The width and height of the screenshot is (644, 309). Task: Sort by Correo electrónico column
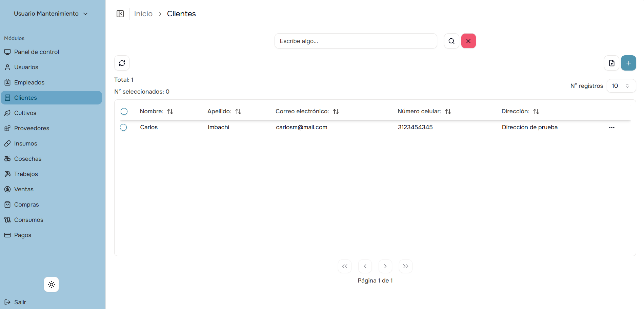tap(336, 112)
